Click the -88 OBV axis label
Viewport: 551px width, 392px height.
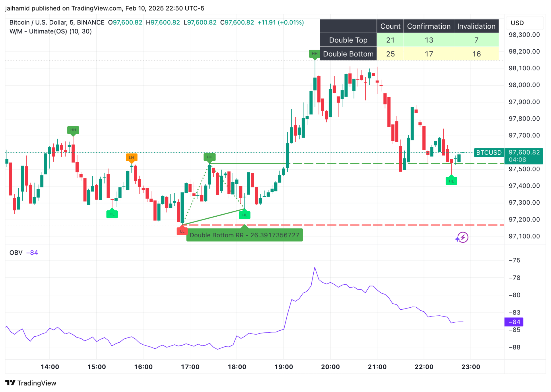(514, 347)
